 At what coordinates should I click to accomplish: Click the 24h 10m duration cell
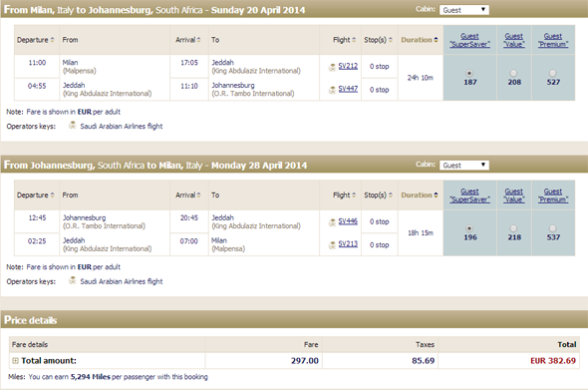pos(421,78)
